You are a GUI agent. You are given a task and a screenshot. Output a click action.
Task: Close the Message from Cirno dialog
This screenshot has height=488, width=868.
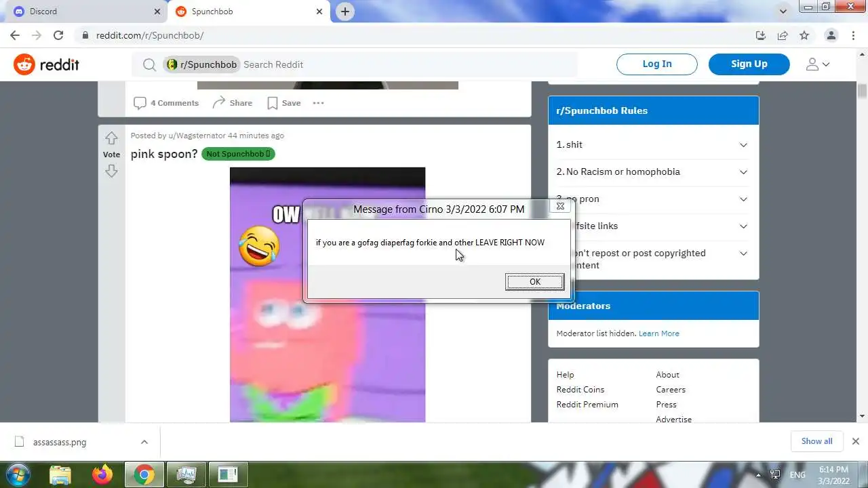[560, 206]
